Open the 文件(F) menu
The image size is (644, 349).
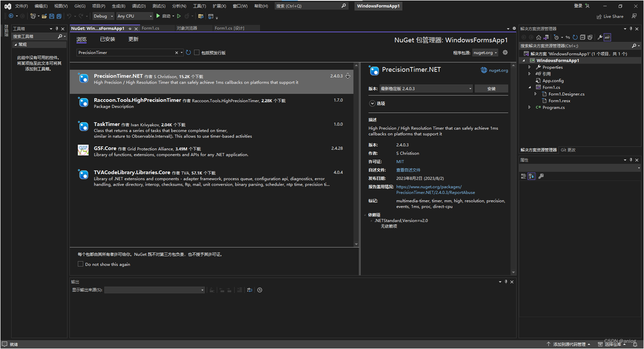21,6
